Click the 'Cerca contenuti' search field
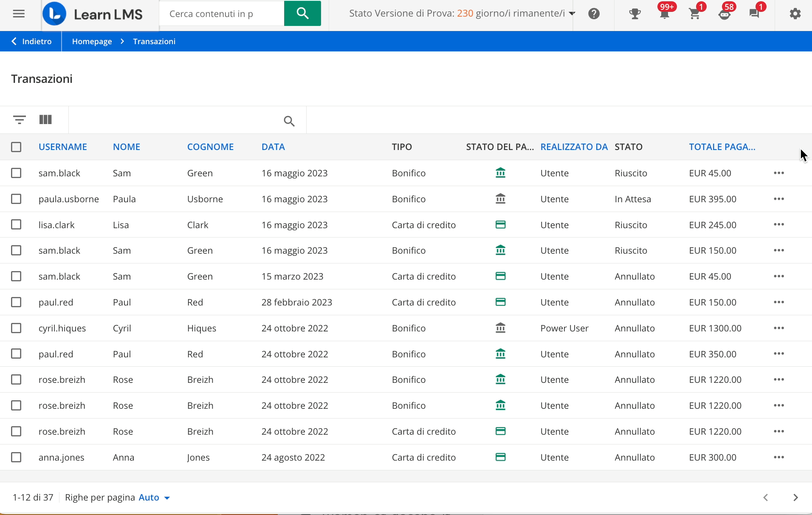The width and height of the screenshot is (812, 515). [222, 14]
